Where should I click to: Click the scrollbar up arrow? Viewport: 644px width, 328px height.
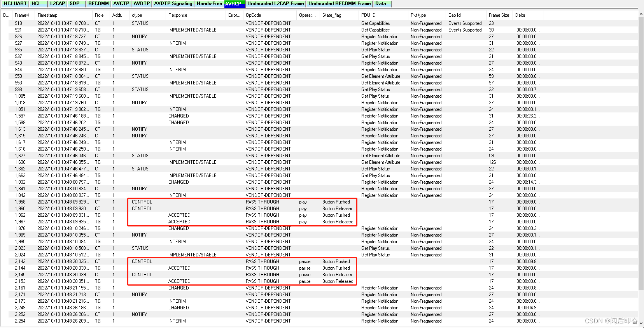coord(641,14)
